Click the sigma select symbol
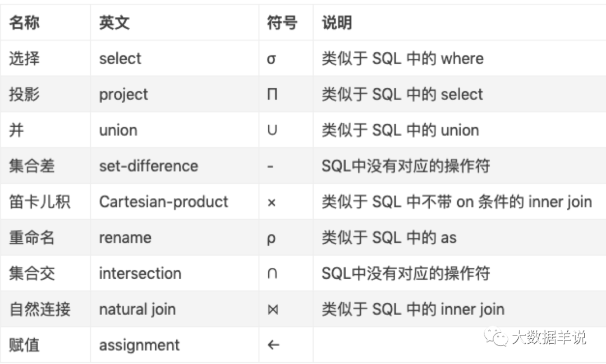606x364 pixels. pyautogui.click(x=272, y=59)
